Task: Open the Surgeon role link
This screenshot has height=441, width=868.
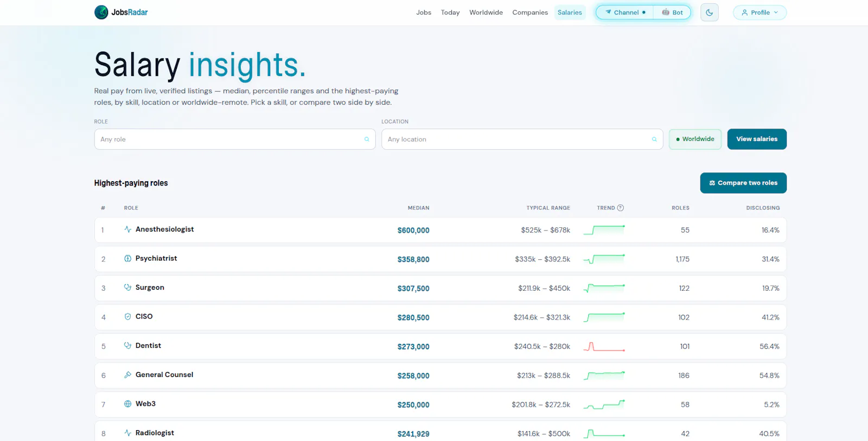Action: pos(150,287)
